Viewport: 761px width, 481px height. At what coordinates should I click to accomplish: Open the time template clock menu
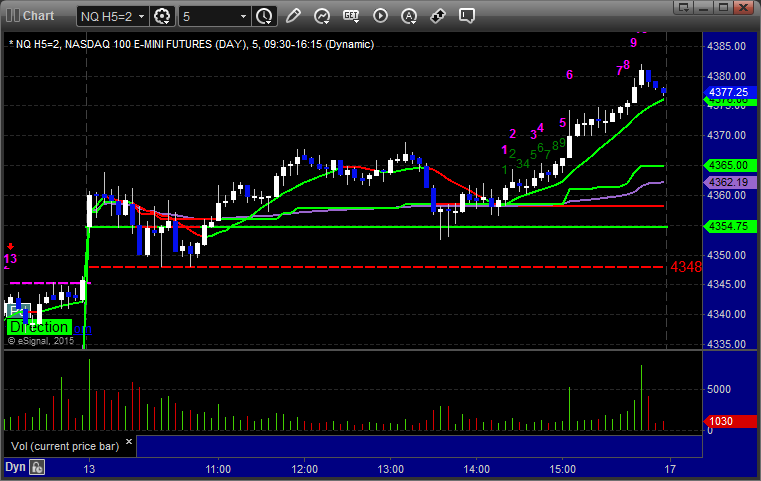(265, 16)
